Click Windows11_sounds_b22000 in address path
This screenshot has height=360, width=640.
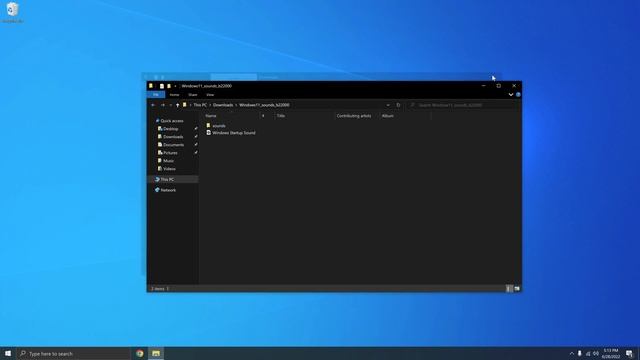(264, 105)
